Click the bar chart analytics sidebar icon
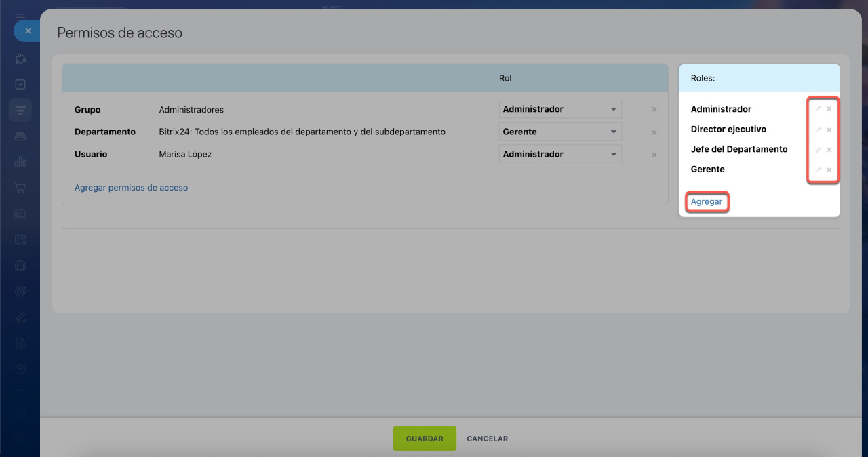The width and height of the screenshot is (868, 457). [x=20, y=162]
